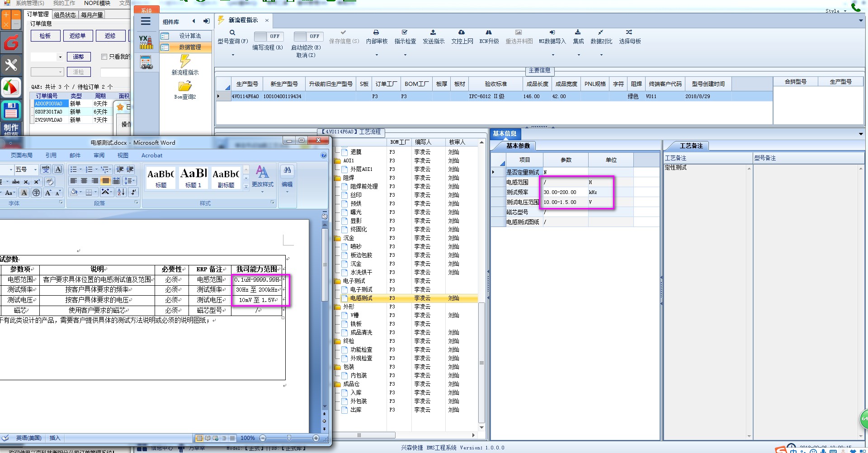Click Word's center alignment icon
The width and height of the screenshot is (868, 453).
coord(84,181)
